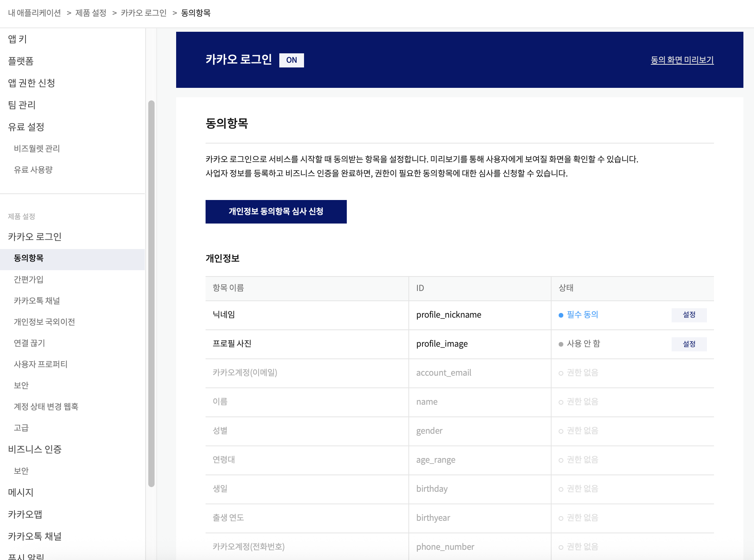The width and height of the screenshot is (754, 560).
Task: Click 제품 설정 breadcrumb link
Action: pos(91,13)
